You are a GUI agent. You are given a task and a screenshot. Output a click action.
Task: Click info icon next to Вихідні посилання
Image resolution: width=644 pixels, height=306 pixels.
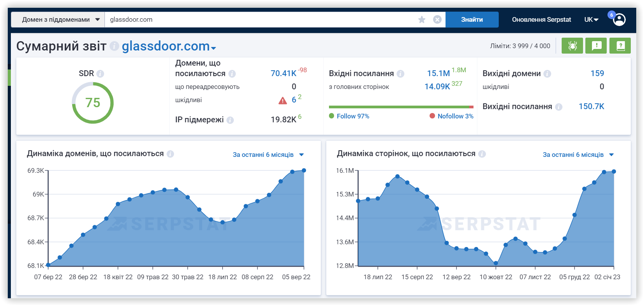[559, 107]
